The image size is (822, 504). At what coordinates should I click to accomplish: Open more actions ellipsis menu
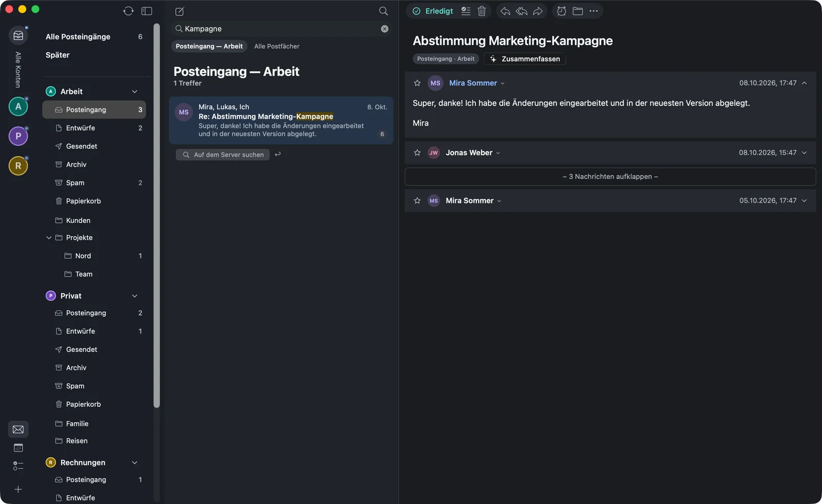594,11
